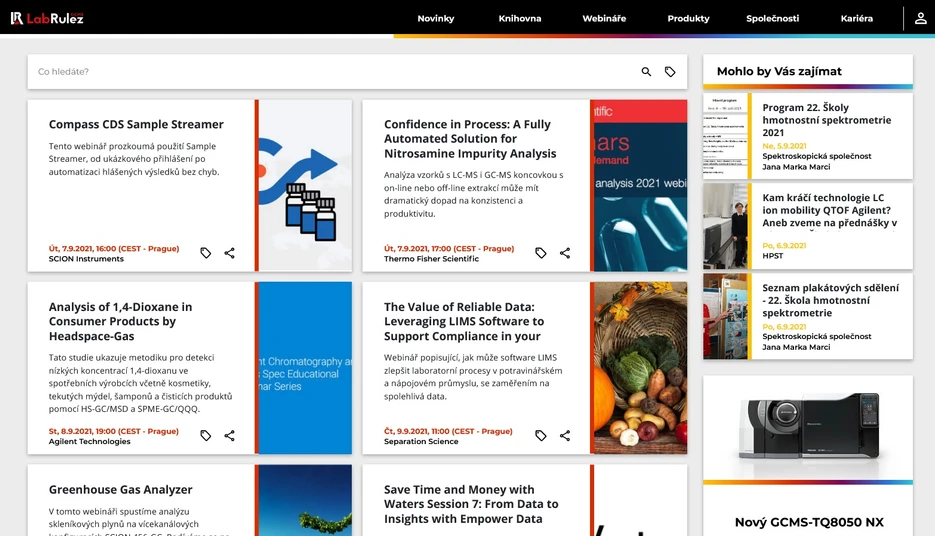Click 'Mohlo by Vás zajímat' heading
The width and height of the screenshot is (935, 536).
click(x=779, y=72)
